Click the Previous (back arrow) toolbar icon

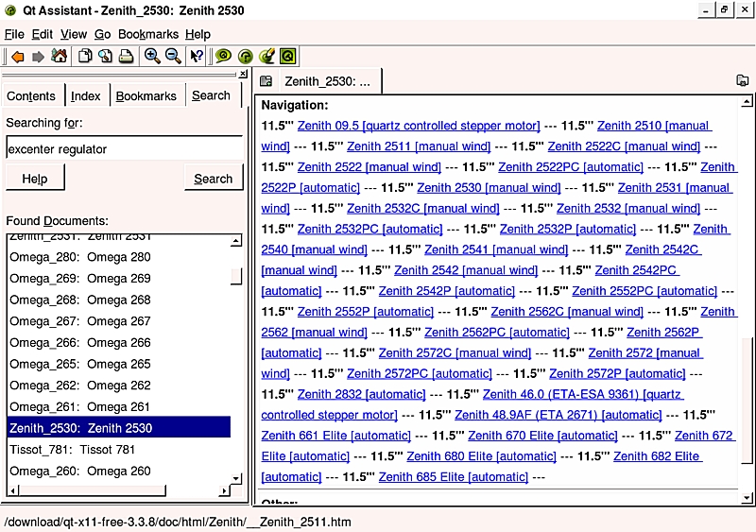[18, 57]
